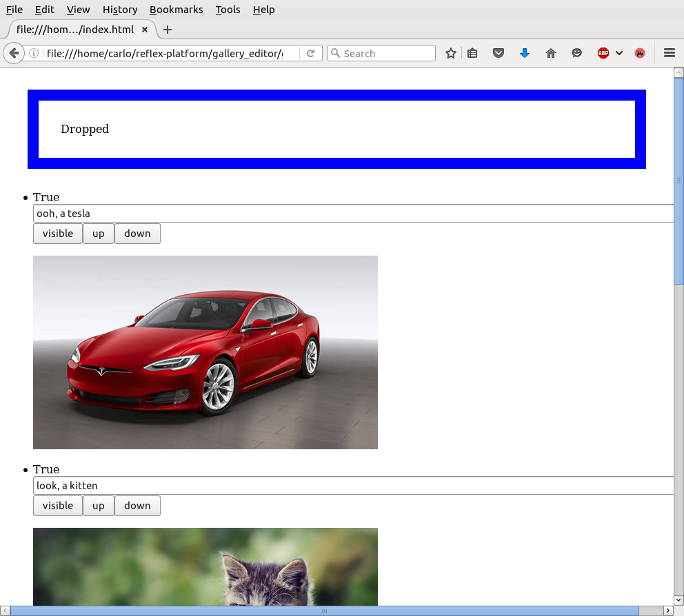
Task: Open the View menu
Action: (x=78, y=10)
